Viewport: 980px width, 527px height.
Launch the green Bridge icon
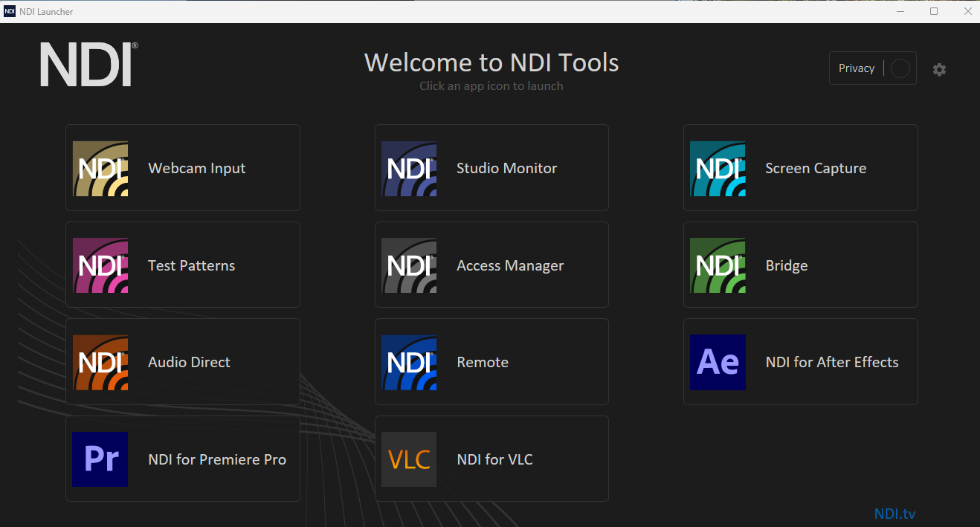(718, 265)
